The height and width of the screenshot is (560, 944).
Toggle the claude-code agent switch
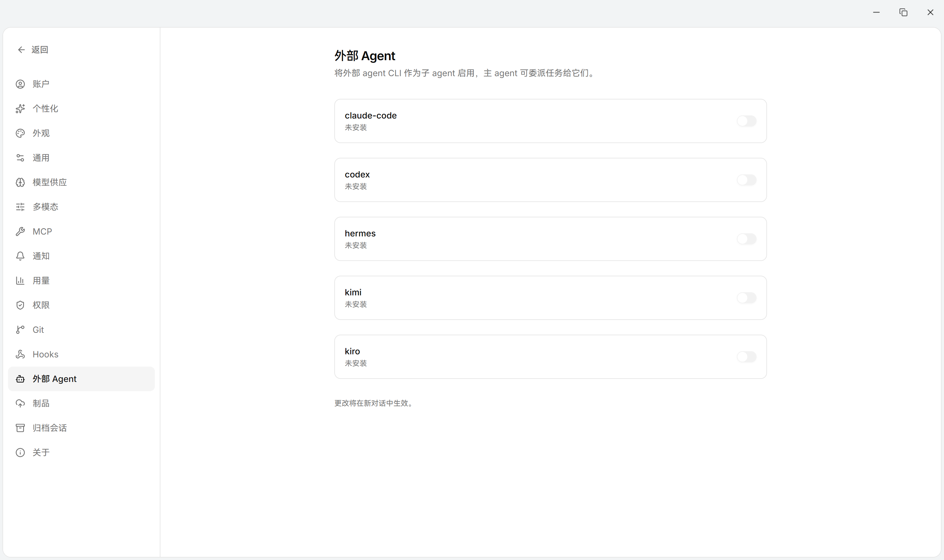[x=746, y=121]
